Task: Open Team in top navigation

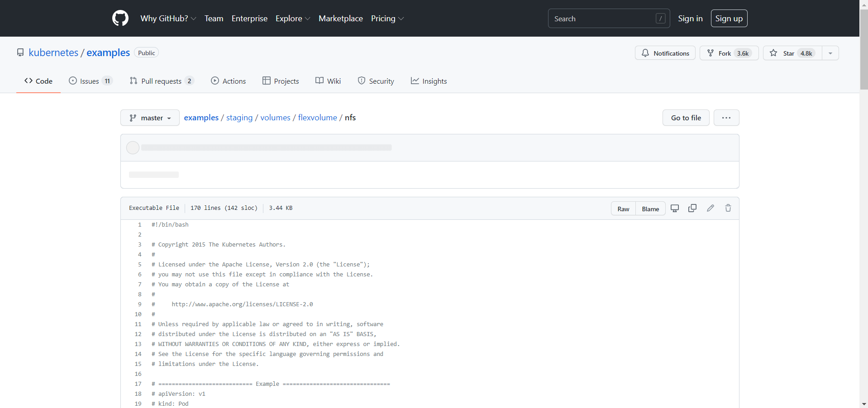Action: click(x=214, y=19)
